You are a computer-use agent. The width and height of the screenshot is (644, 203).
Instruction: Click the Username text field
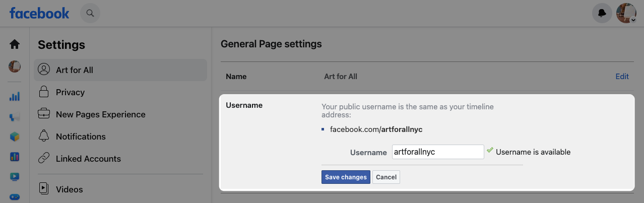point(438,152)
